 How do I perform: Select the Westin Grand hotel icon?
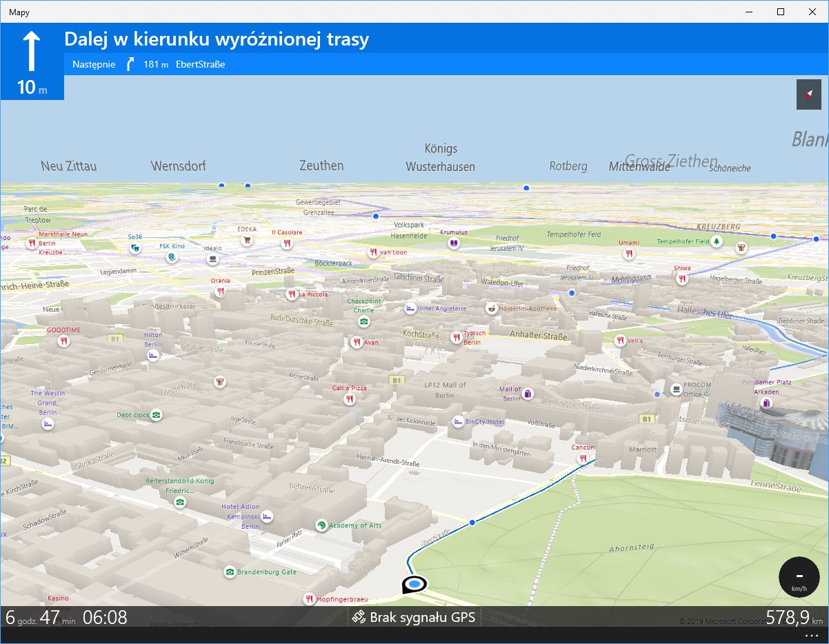pyautogui.click(x=48, y=424)
